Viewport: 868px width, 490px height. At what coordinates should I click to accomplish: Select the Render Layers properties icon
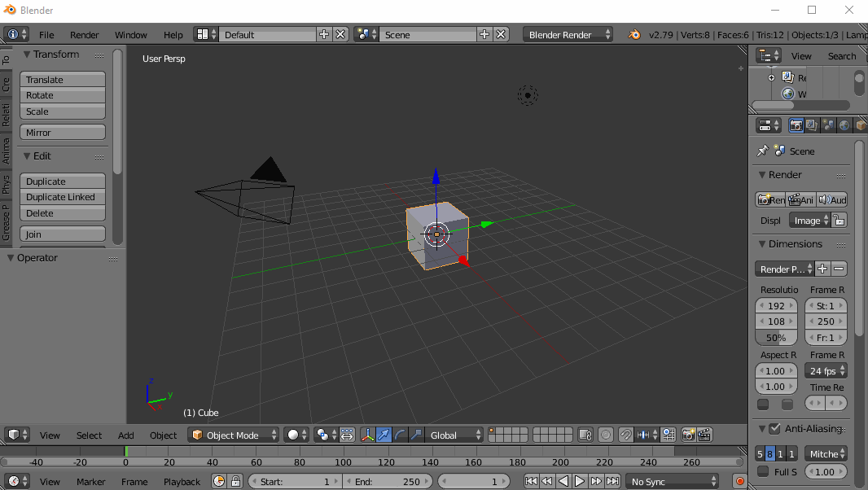pyautogui.click(x=811, y=125)
